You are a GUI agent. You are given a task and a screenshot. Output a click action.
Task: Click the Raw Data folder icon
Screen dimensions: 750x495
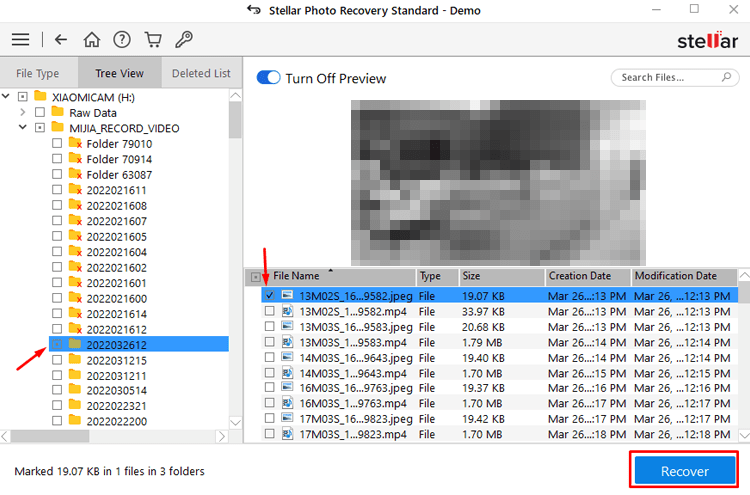click(58, 112)
